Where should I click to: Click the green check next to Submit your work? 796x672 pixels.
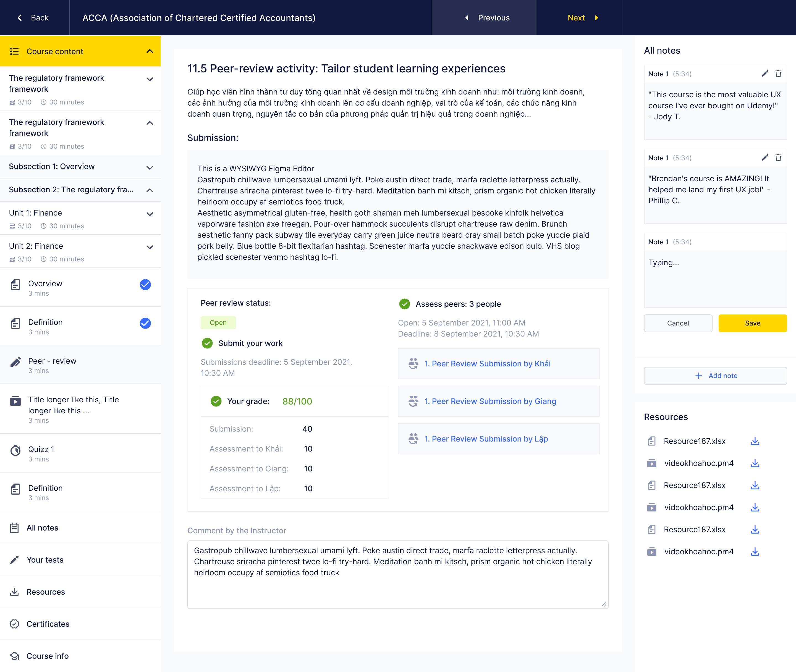207,343
